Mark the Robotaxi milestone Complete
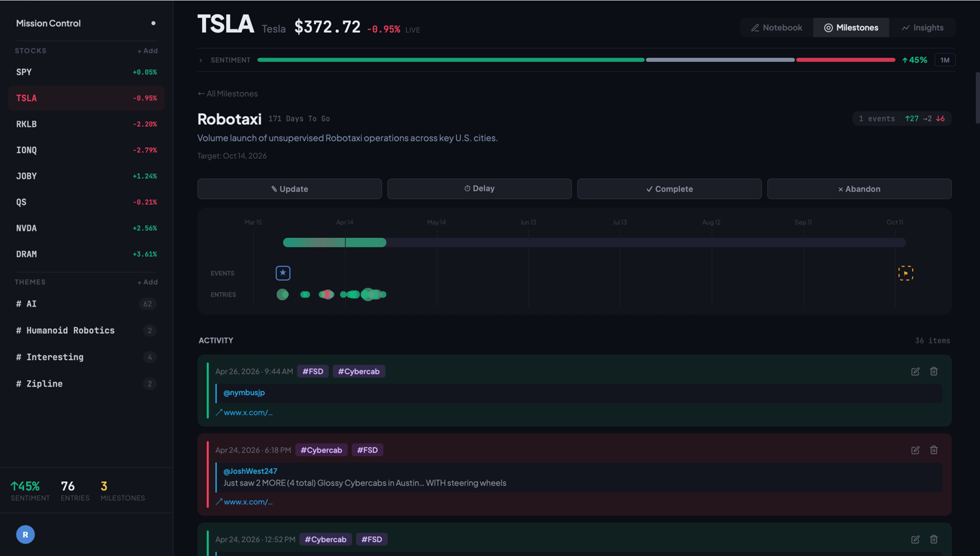 tap(669, 189)
